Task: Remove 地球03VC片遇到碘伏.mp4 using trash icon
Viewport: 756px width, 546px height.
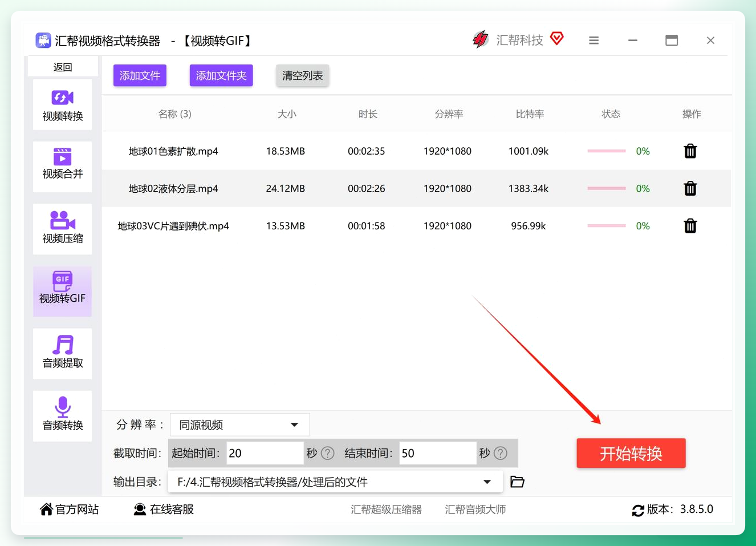Action: 690,226
